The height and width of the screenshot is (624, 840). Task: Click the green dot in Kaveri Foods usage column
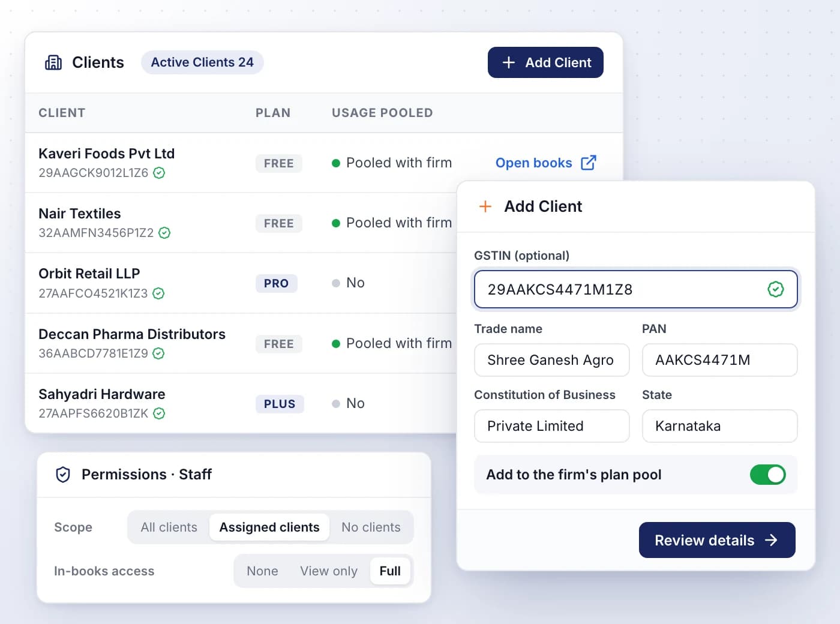[x=336, y=163]
